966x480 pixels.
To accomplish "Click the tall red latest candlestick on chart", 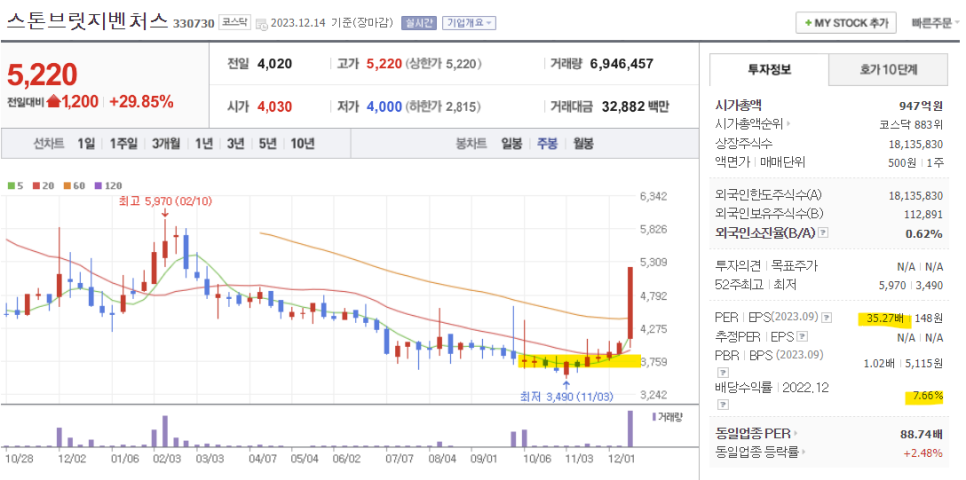I will pyautogui.click(x=630, y=303).
